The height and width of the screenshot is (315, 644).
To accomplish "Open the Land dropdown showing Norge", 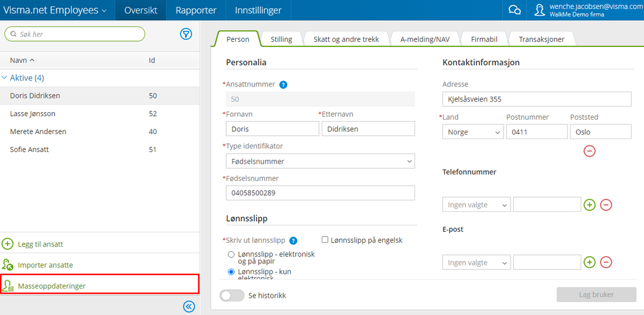I will point(473,133).
